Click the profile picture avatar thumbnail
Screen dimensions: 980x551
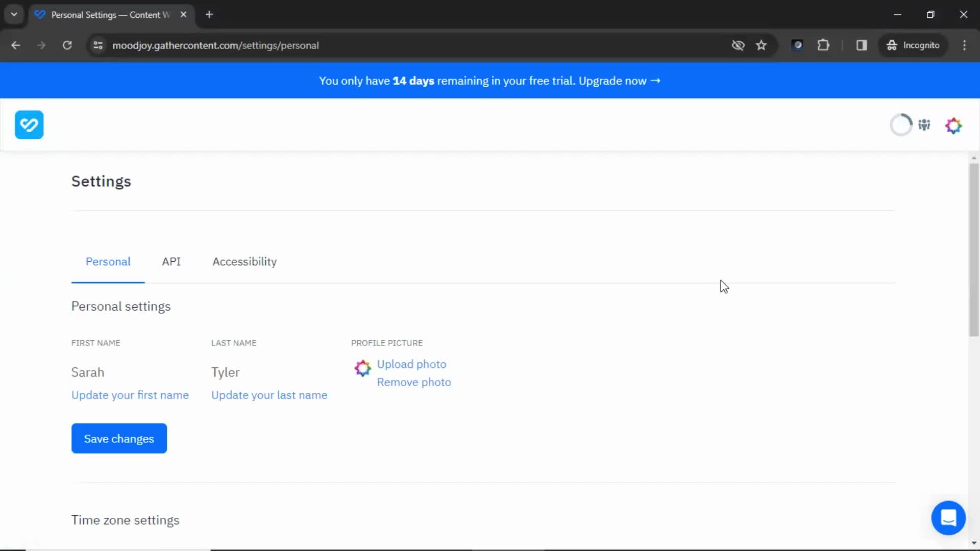point(363,368)
